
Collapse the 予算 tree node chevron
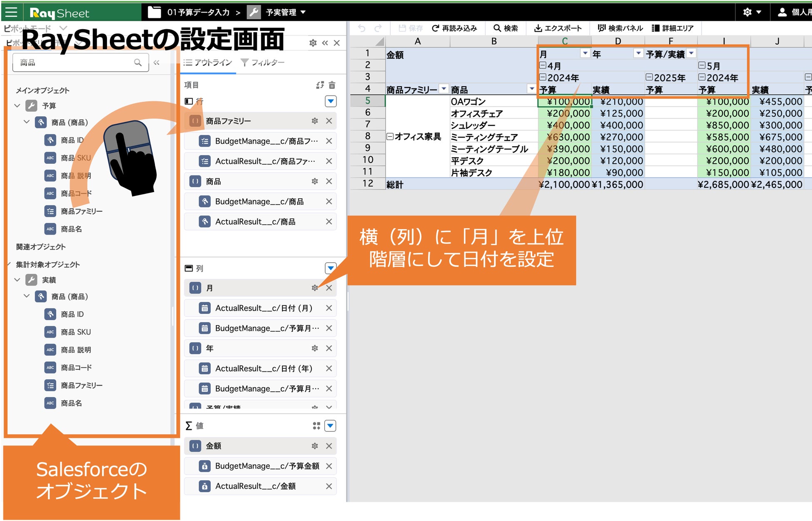(17, 105)
